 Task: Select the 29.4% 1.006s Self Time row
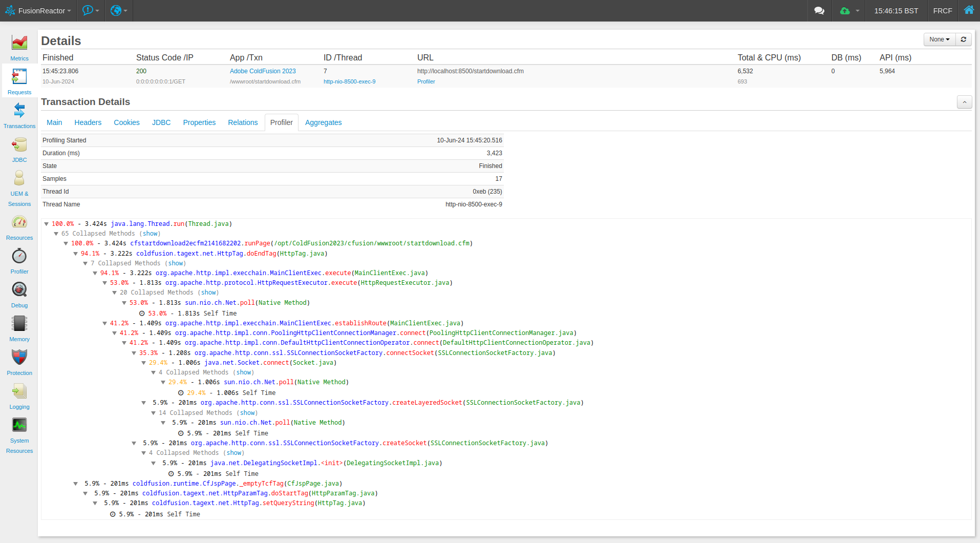pos(227,393)
